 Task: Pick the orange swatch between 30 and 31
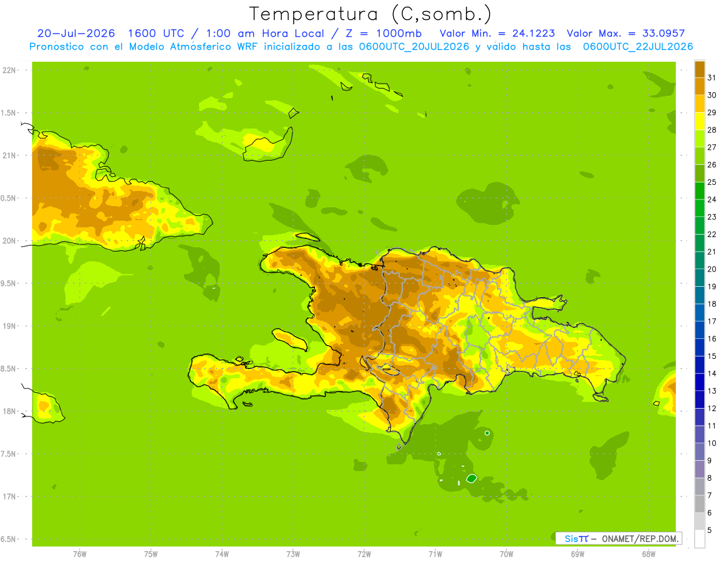[x=699, y=86]
